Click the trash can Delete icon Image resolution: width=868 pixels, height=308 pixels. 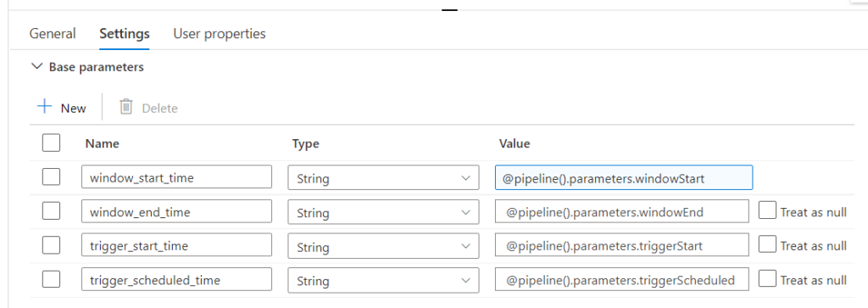[126, 107]
